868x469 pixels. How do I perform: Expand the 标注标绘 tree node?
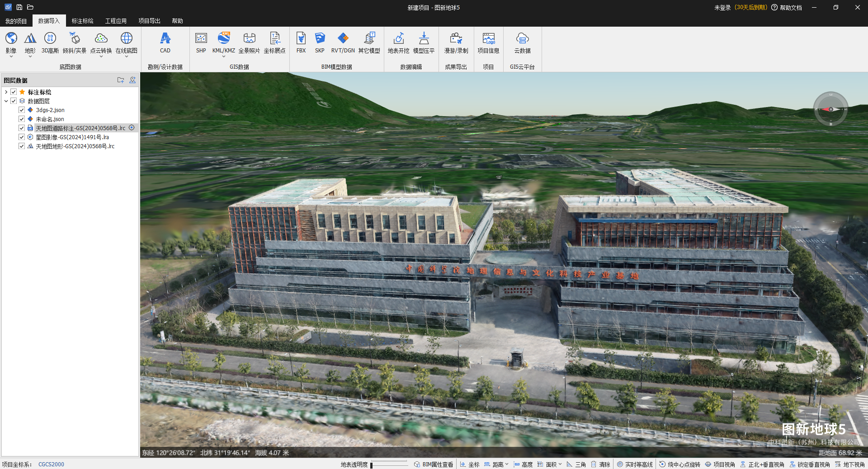tap(6, 92)
